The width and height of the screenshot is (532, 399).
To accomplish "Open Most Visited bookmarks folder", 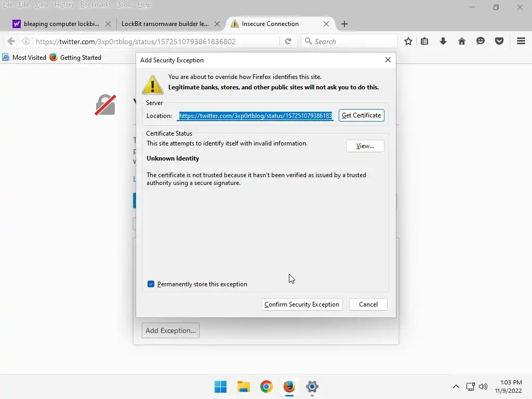I will [24, 57].
